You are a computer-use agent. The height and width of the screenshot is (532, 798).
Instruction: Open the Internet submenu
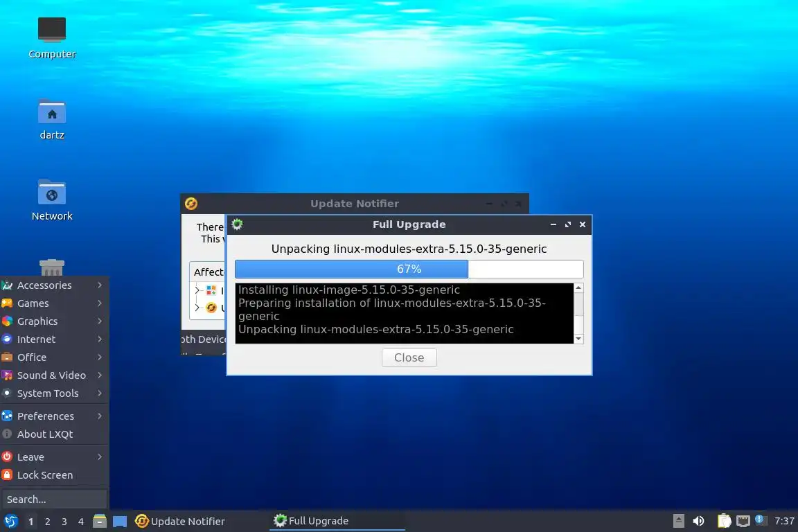(55, 339)
